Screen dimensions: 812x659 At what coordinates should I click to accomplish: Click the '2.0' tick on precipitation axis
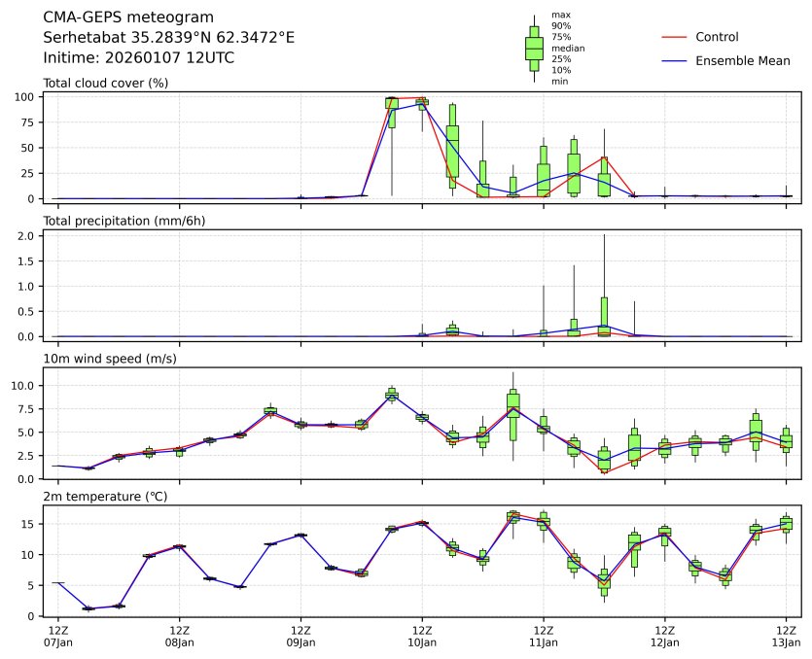point(29,236)
